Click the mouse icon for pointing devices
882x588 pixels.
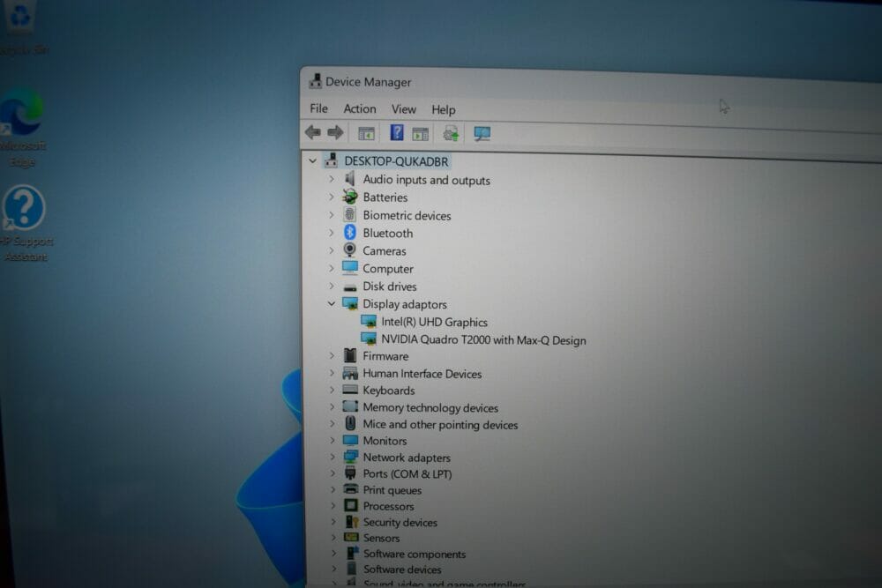click(x=350, y=423)
